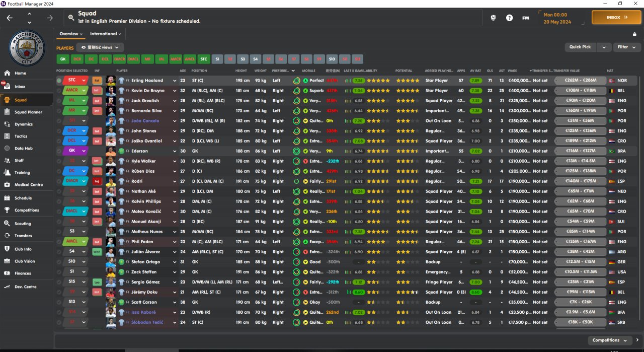Viewport: 644px width, 352px height.
Task: Toggle the selection tick for Jérémy Doku
Action: 59,292
